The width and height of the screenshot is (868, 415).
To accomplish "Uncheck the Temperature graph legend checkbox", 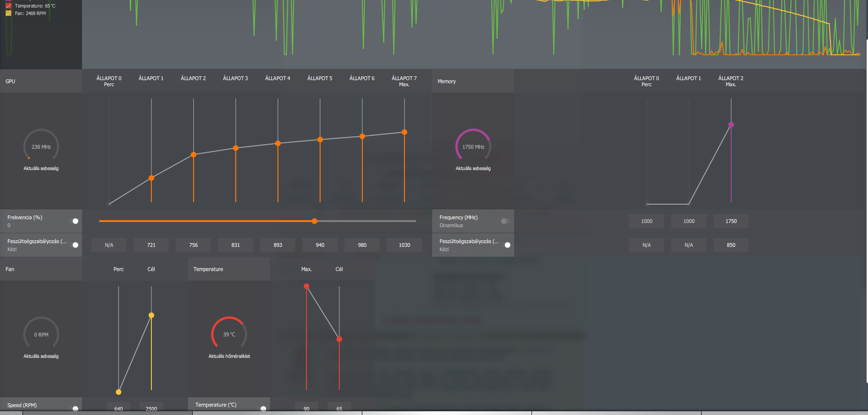I will [8, 6].
